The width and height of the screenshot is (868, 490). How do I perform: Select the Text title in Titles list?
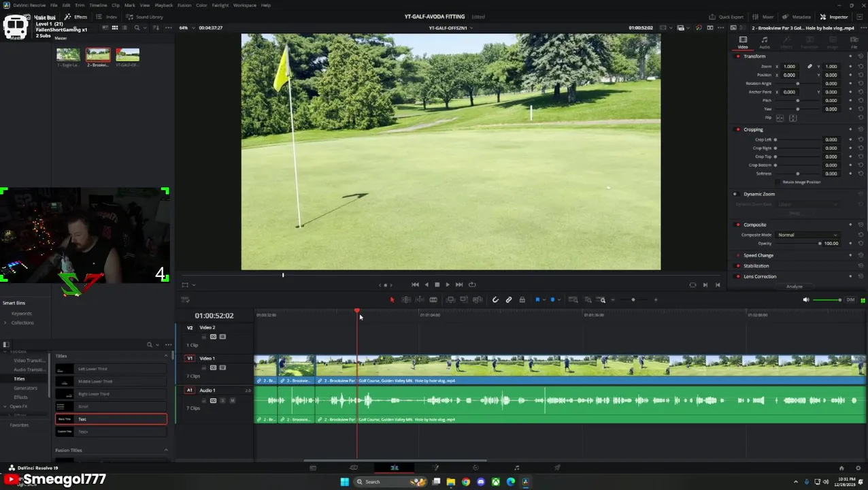point(111,419)
